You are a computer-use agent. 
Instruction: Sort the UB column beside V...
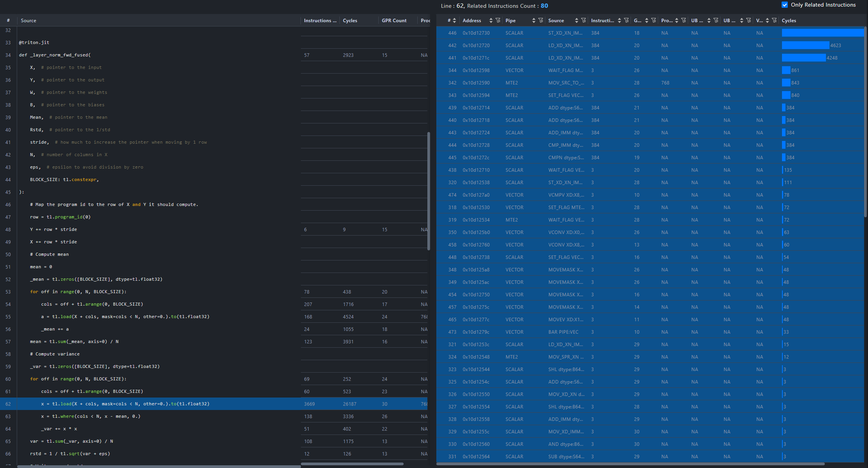741,21
